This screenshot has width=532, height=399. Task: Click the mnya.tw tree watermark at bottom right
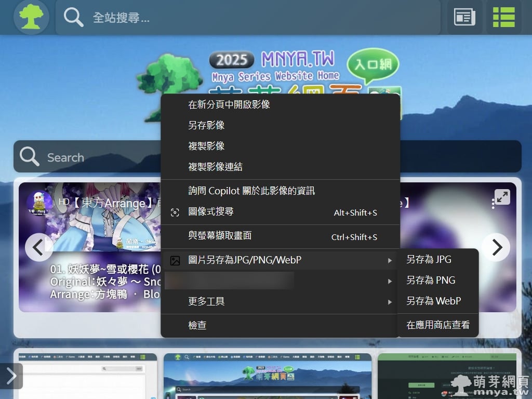pyautogui.click(x=461, y=383)
